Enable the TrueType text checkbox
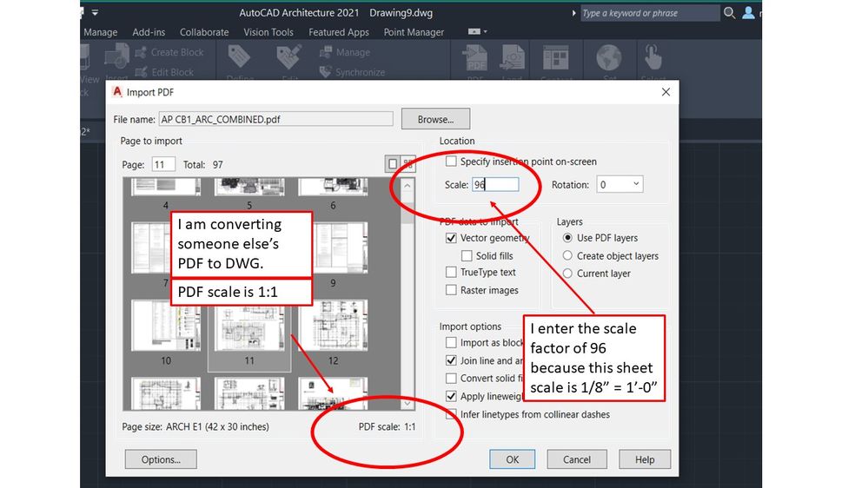 451,272
